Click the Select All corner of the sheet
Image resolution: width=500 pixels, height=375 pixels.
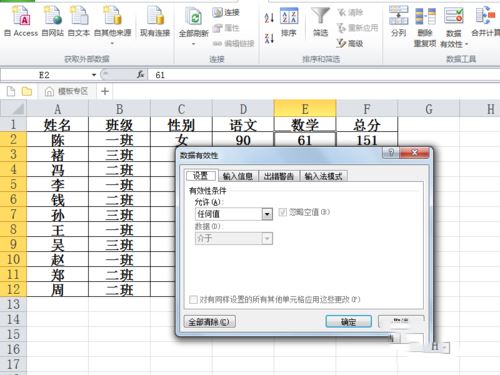tap(13, 109)
